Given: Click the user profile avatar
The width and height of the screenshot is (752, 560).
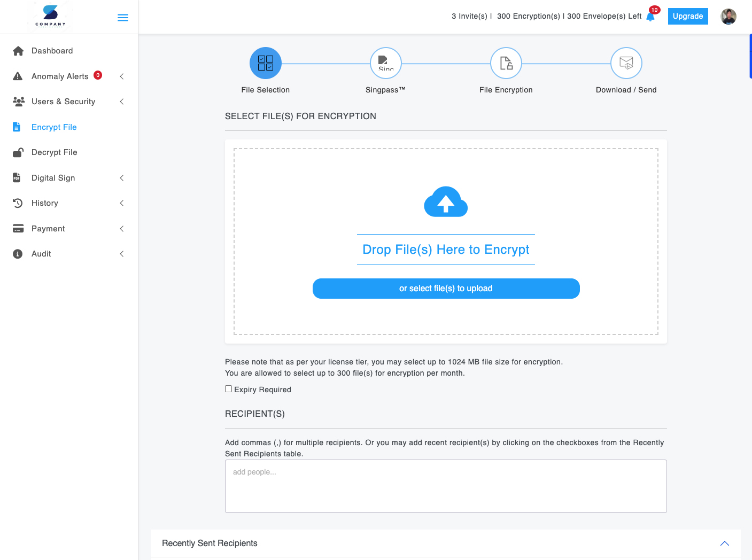Looking at the screenshot, I should (x=728, y=17).
